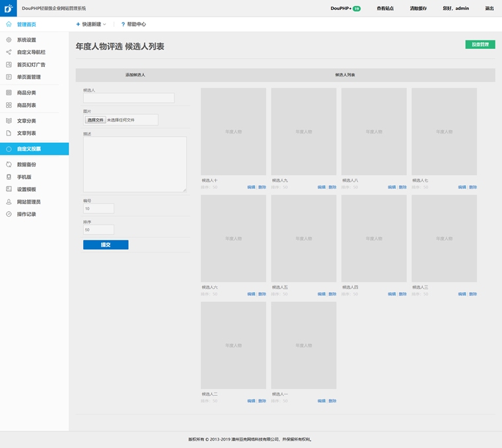502x448 pixels.
Task: Select the 商品列表 grid icon
Action: coord(9,105)
